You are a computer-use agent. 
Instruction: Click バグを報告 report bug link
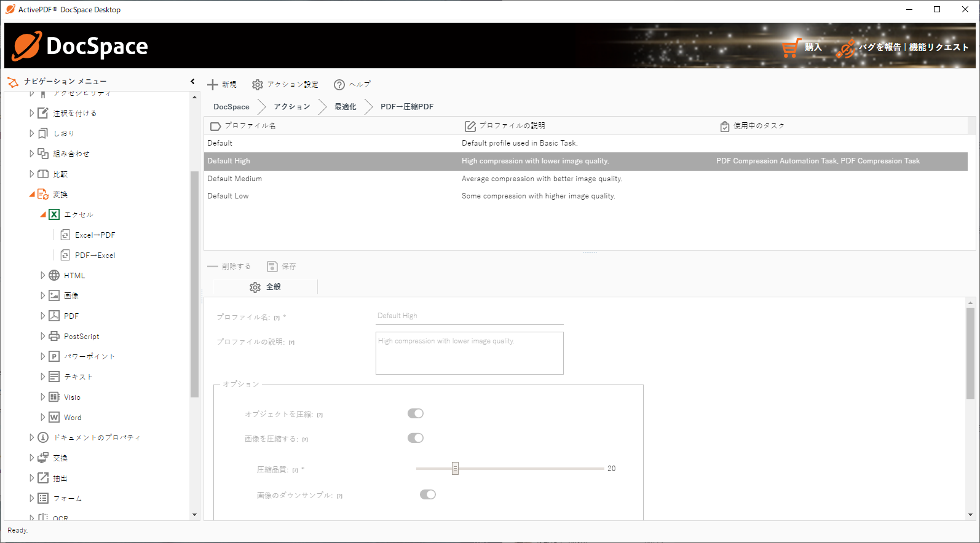click(880, 47)
